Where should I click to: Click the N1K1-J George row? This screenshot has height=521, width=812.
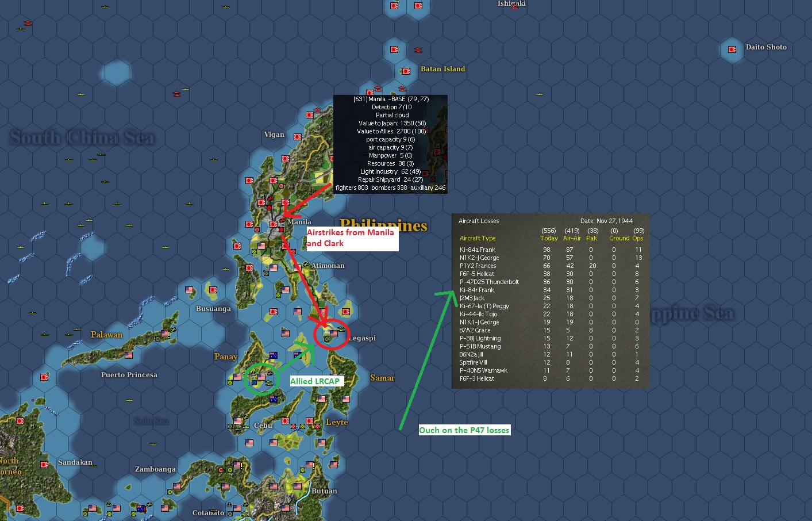(551, 322)
